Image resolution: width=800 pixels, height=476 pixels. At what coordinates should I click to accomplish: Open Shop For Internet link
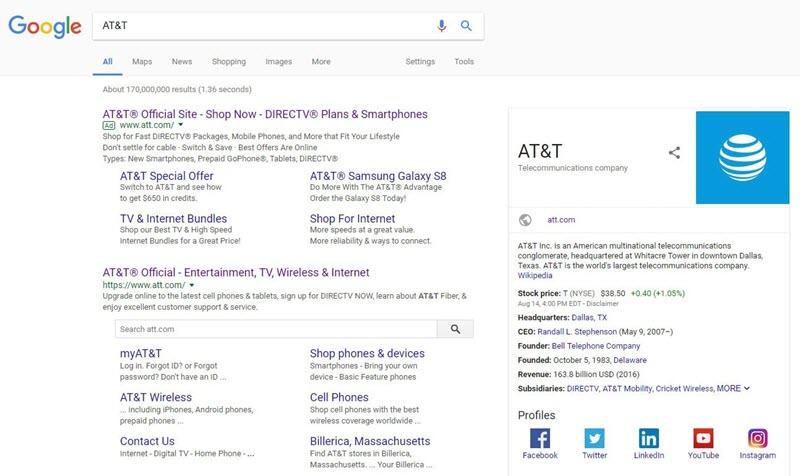352,218
